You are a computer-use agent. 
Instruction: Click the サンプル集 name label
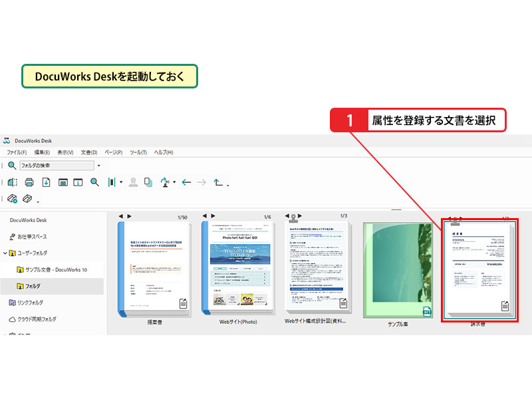pyautogui.click(x=398, y=325)
